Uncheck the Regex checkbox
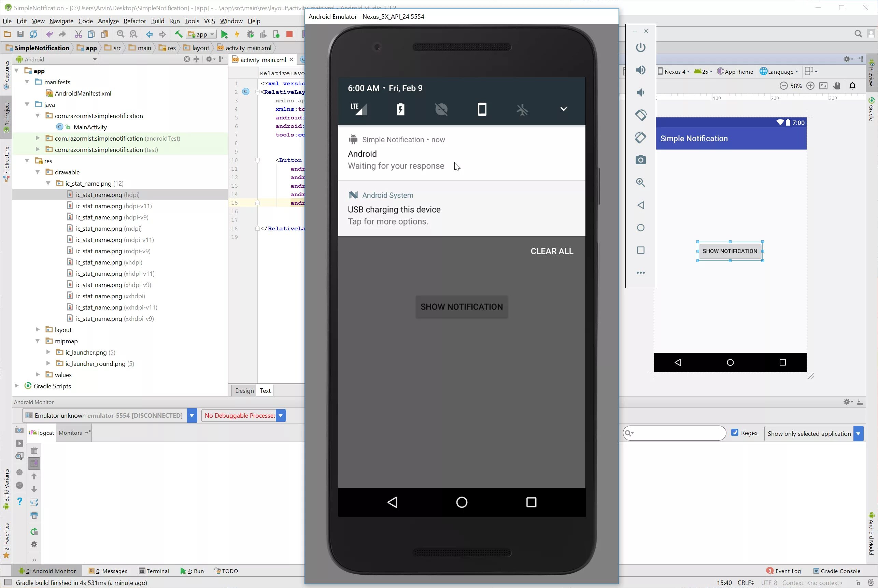 [735, 433]
